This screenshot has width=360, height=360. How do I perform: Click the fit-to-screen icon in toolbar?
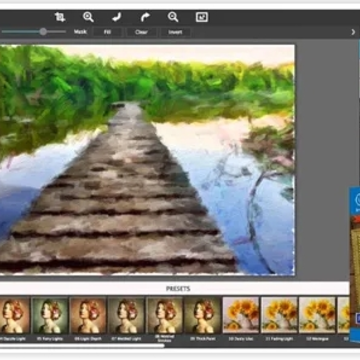point(202,17)
